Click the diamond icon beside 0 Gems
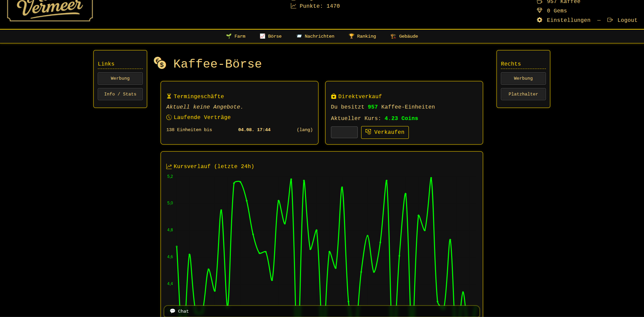Image resolution: width=644 pixels, height=317 pixels. [x=540, y=10]
